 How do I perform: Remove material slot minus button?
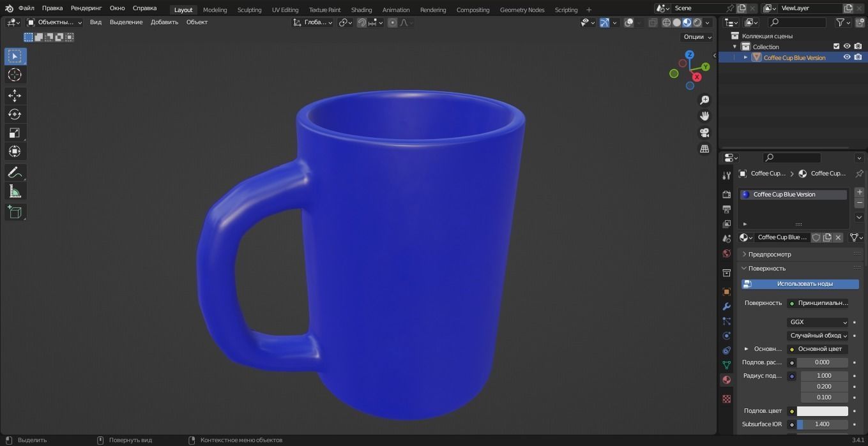point(859,203)
